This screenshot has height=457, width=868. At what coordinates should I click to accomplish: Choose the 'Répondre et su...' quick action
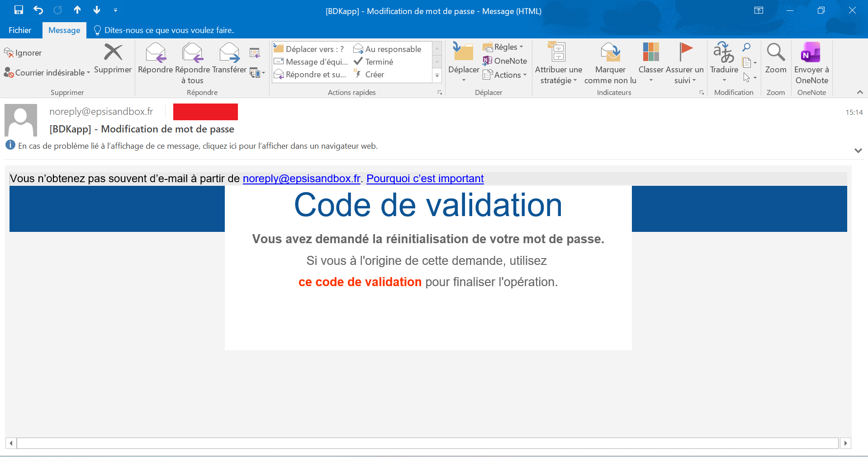310,74
